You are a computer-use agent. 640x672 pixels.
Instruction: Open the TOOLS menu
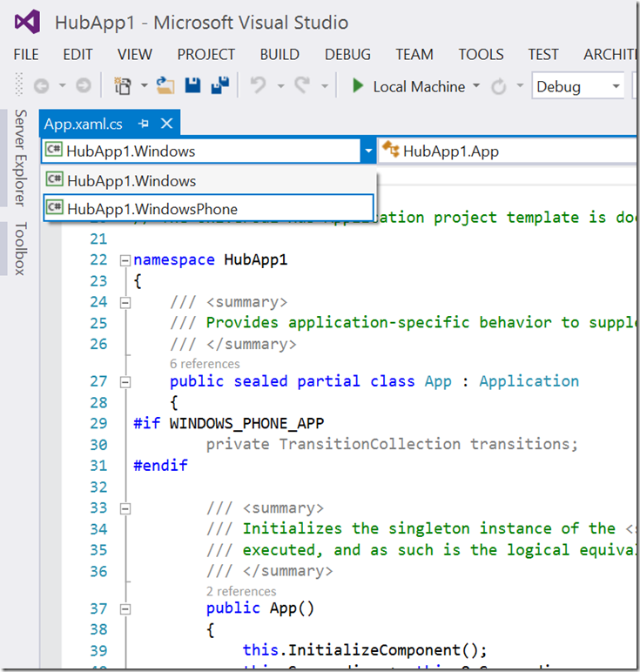481,55
